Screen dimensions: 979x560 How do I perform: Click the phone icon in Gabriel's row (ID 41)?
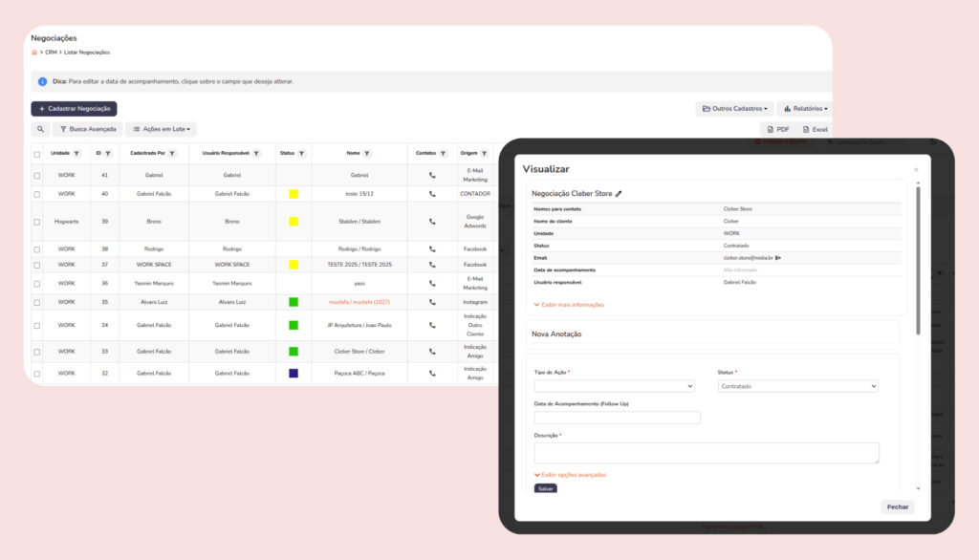click(432, 176)
